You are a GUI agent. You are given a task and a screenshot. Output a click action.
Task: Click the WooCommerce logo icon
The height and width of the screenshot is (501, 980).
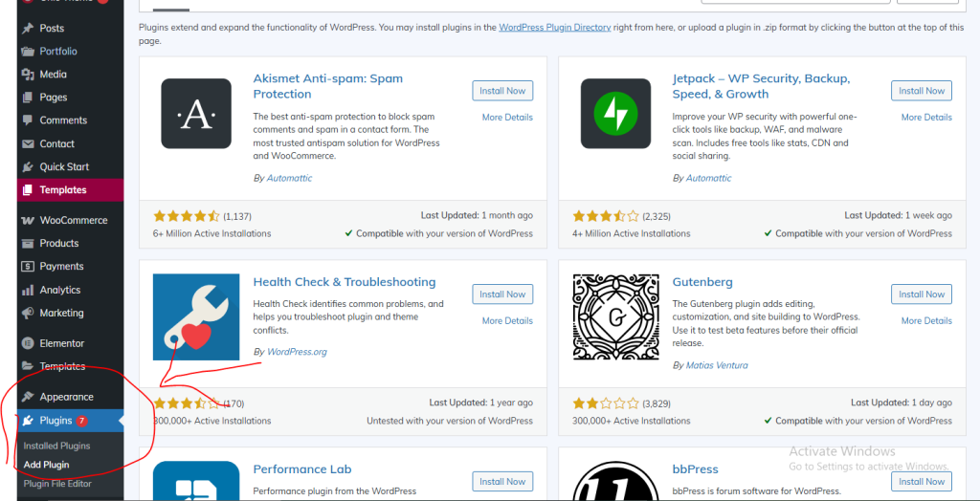(28, 221)
